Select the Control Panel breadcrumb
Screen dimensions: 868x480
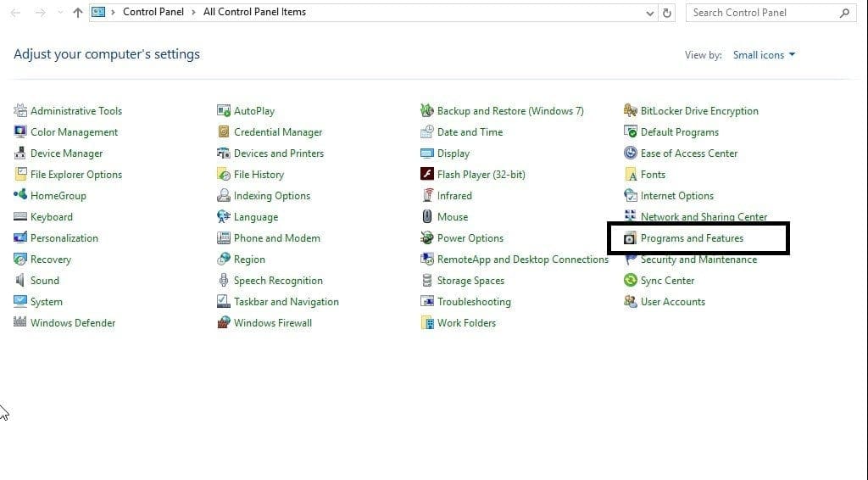click(153, 12)
